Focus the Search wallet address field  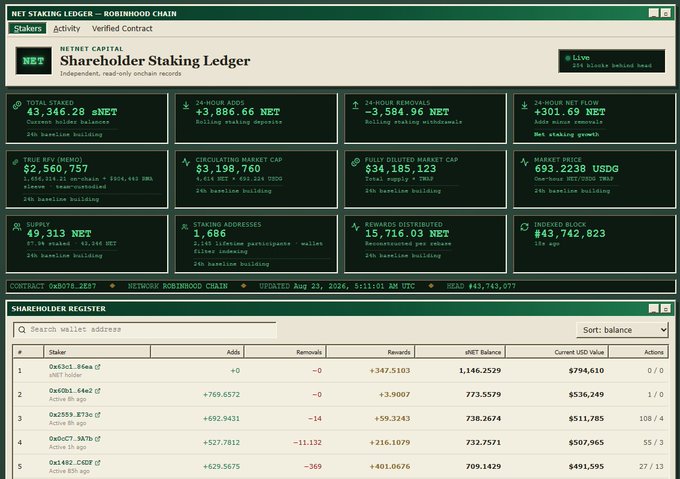pyautogui.click(x=145, y=330)
